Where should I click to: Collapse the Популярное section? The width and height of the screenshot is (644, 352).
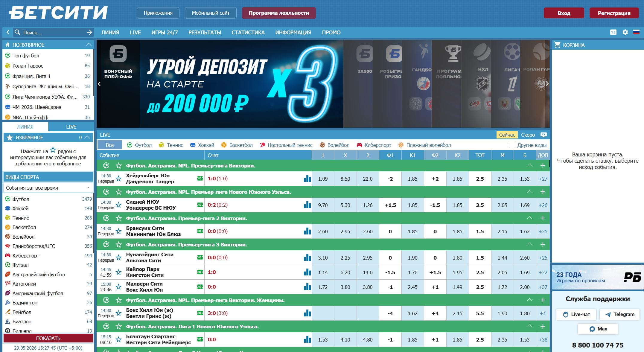[88, 45]
